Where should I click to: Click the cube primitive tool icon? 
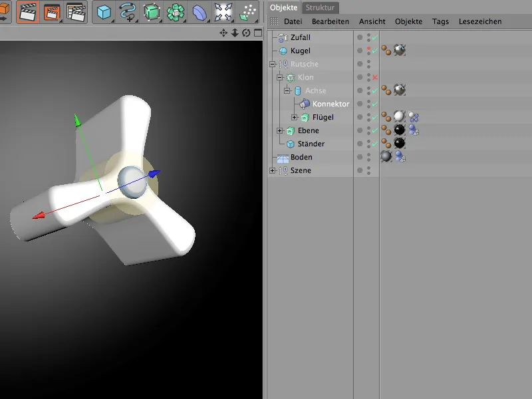point(104,12)
